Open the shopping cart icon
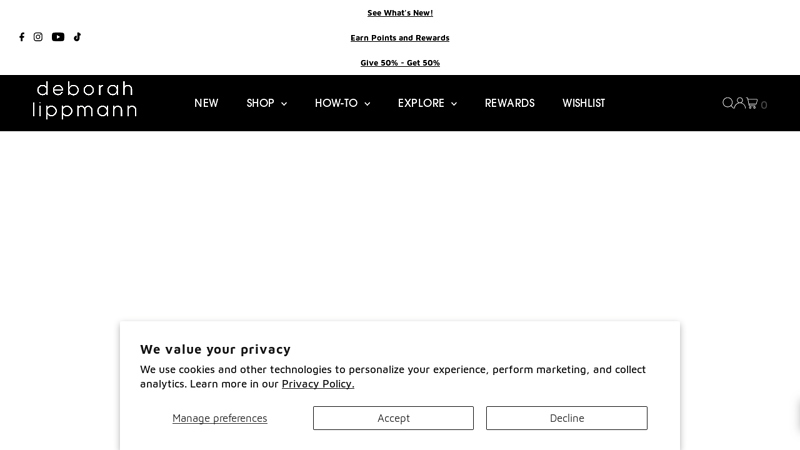This screenshot has height=450, width=800. point(752,103)
